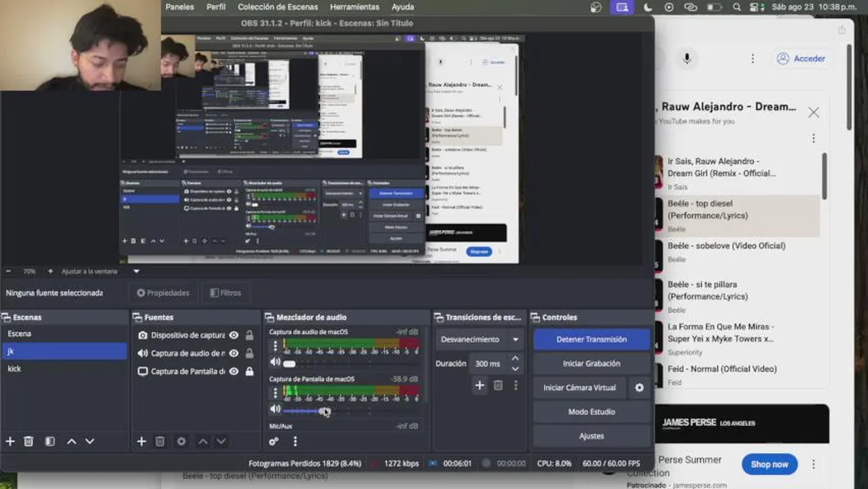The width and height of the screenshot is (868, 489).
Task: Click Detener Transmisión button
Action: (592, 339)
